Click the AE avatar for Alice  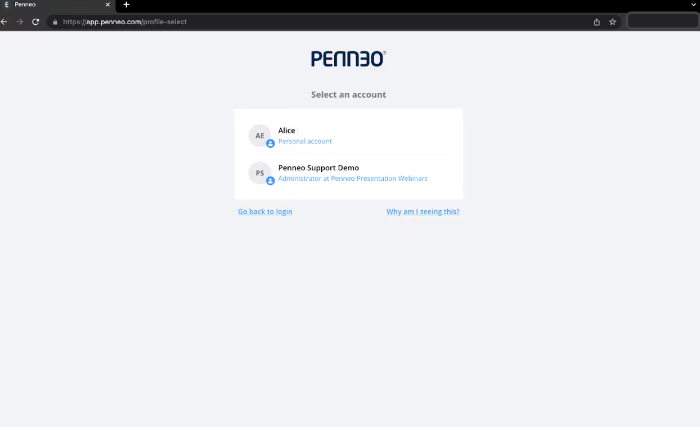pyautogui.click(x=260, y=135)
